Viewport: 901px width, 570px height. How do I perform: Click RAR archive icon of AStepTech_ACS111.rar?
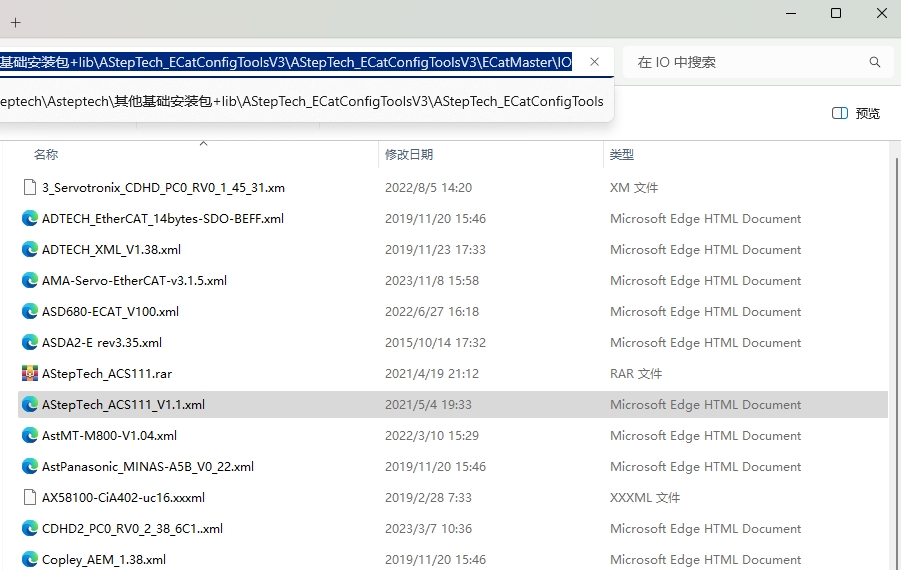coord(29,373)
